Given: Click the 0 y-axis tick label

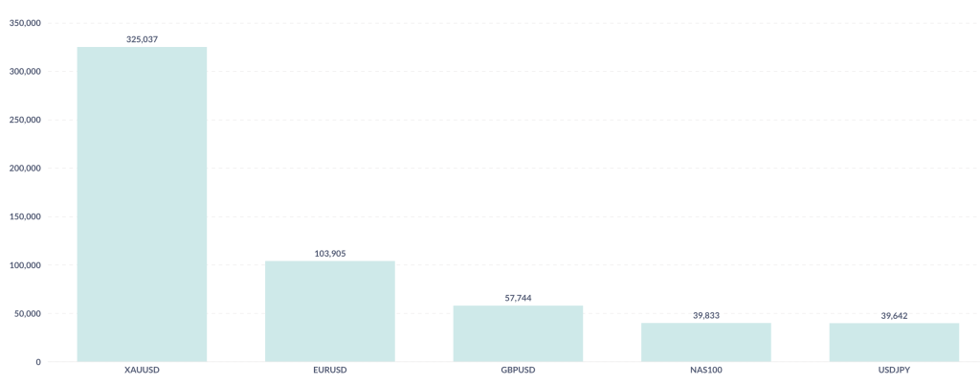Looking at the screenshot, I should [x=38, y=362].
